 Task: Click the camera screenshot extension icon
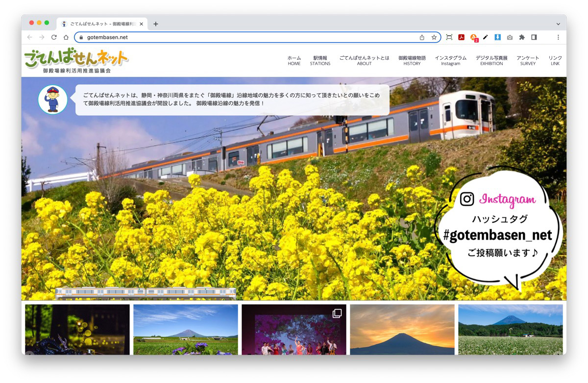[510, 37]
